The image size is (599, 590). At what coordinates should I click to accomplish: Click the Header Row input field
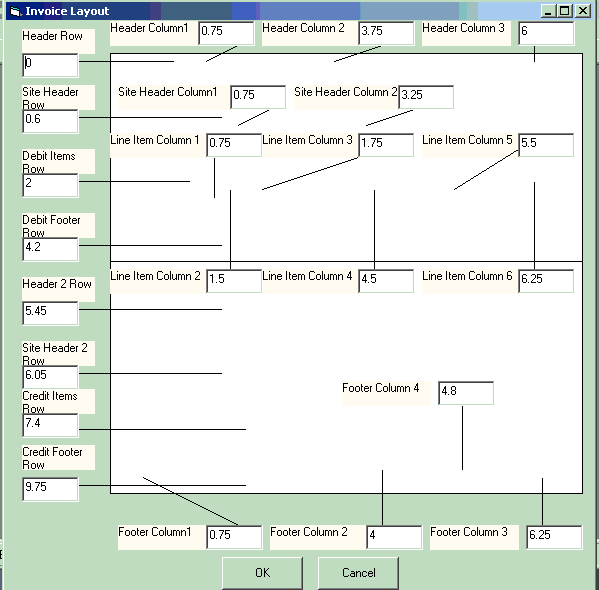pyautogui.click(x=50, y=65)
